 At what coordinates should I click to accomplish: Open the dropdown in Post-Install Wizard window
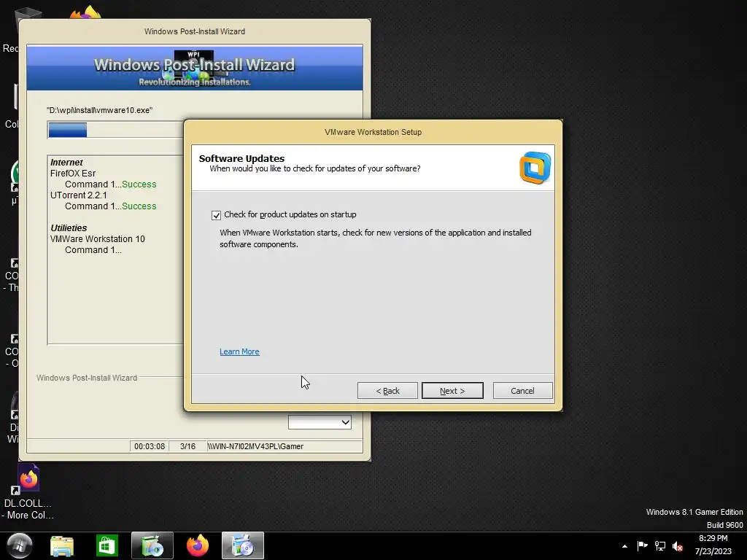pos(320,422)
